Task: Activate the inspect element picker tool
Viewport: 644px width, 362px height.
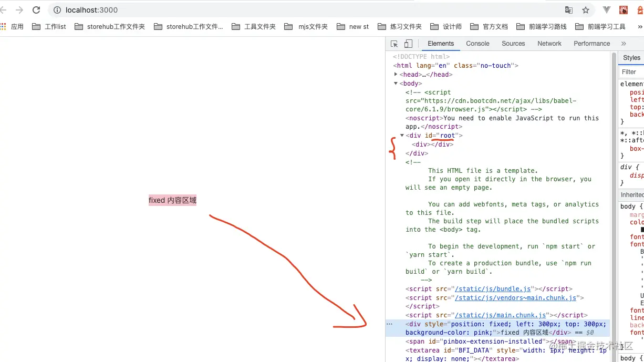Action: [394, 44]
